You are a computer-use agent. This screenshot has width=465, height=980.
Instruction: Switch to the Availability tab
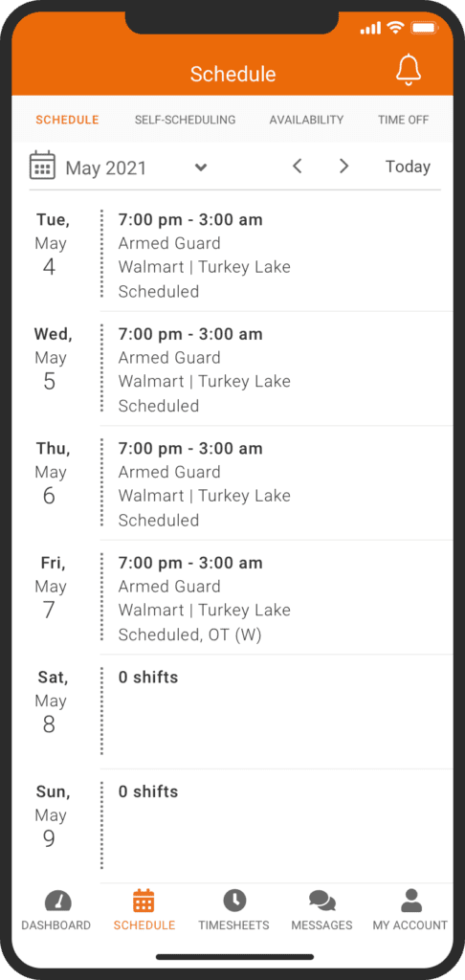point(306,120)
